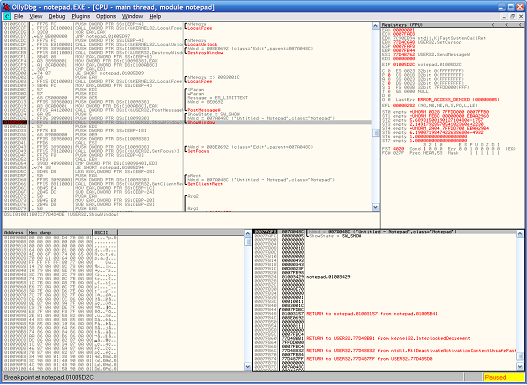The width and height of the screenshot is (527, 385).
Task: Click the dump pane scroll up arrow
Action: tap(248, 234)
